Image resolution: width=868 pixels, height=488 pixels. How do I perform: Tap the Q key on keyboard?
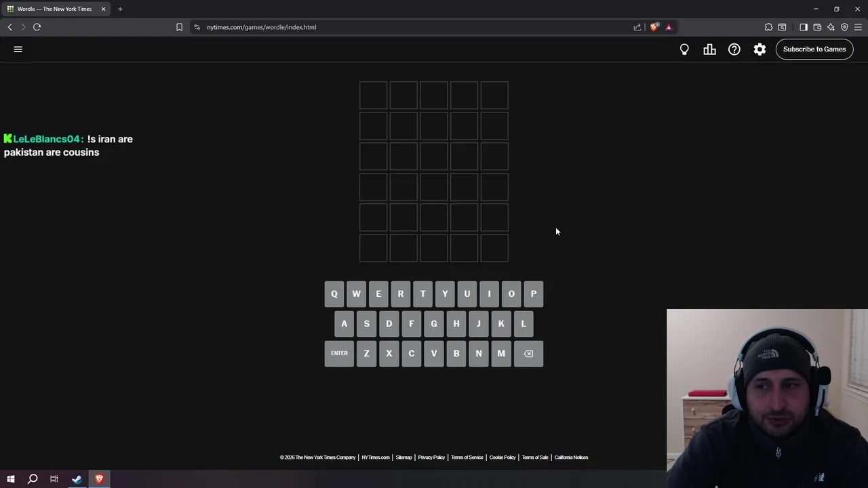click(334, 294)
